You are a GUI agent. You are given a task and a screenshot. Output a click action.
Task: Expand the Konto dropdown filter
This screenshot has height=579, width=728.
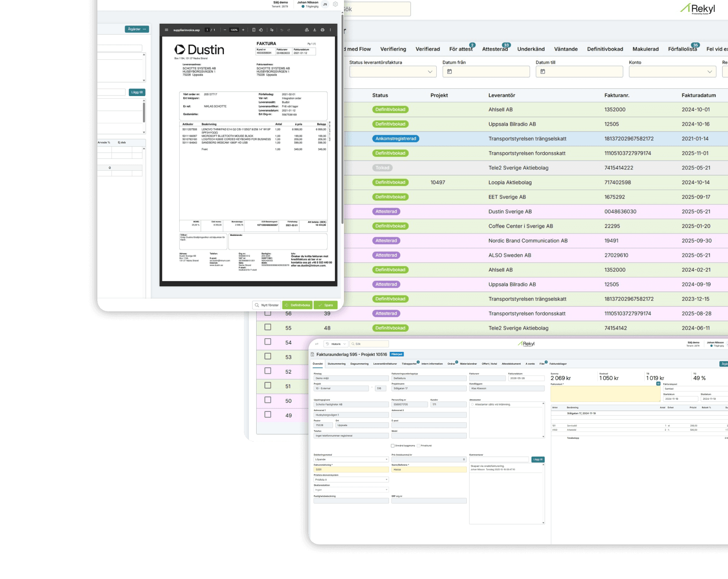tap(672, 71)
